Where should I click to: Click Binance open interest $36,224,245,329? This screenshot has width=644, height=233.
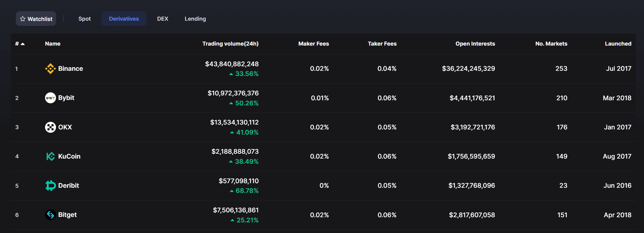[x=468, y=69]
